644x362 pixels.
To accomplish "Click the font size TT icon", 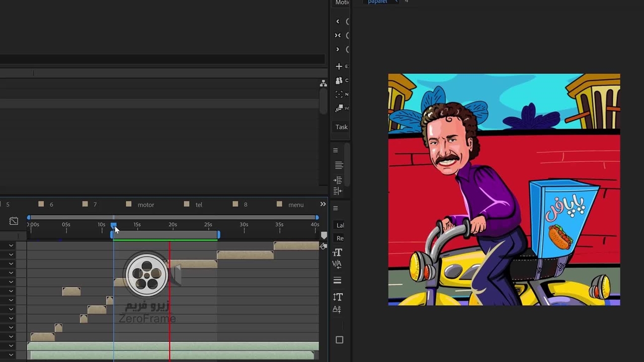I will 338,252.
